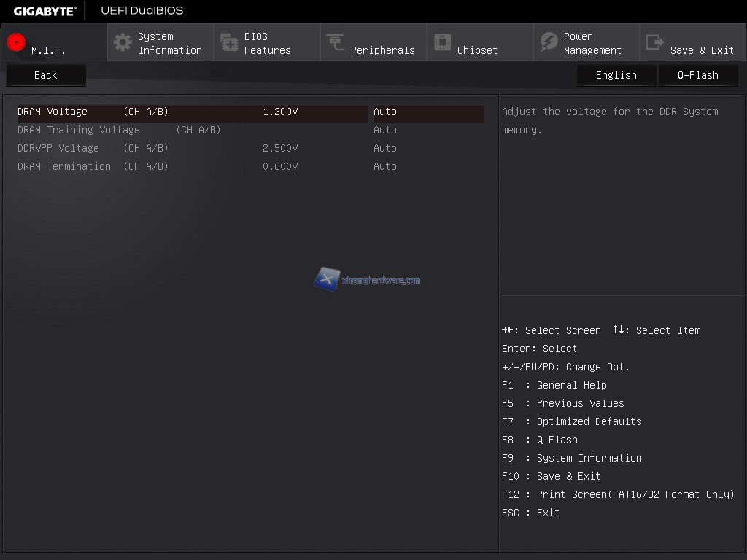
Task: Click the Power Management lightning icon
Action: click(x=549, y=42)
